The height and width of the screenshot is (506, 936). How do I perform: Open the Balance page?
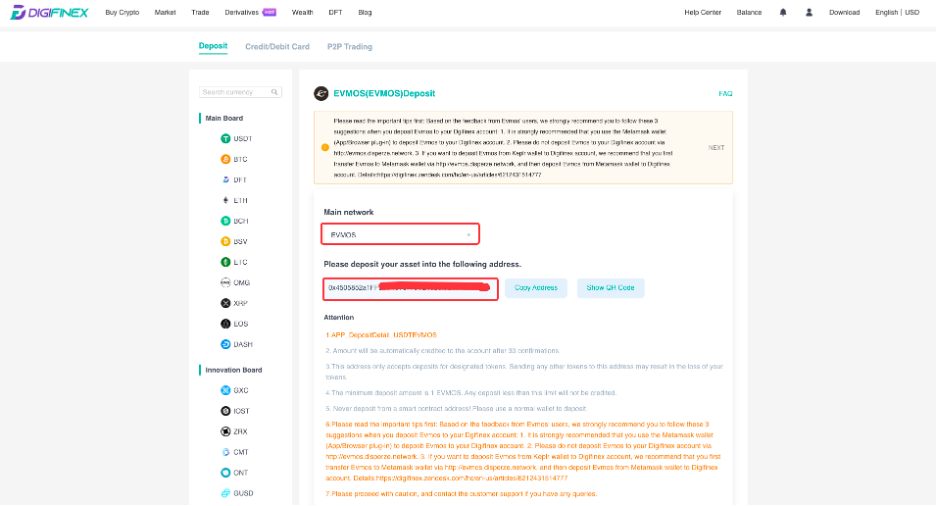point(749,12)
